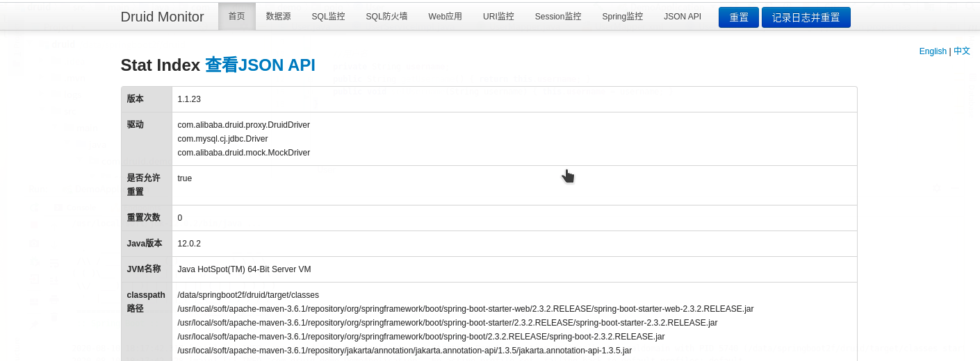
Task: Open the 首页 tab
Action: coord(236,17)
